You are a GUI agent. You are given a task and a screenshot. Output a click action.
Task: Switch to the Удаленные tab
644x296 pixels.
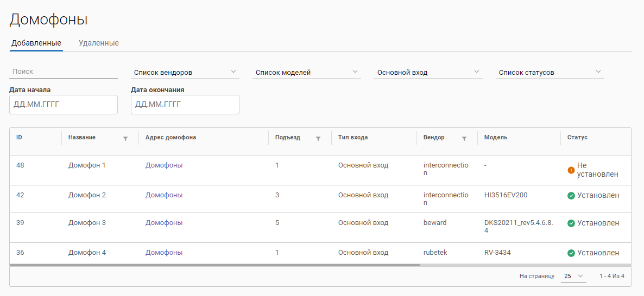tap(99, 43)
